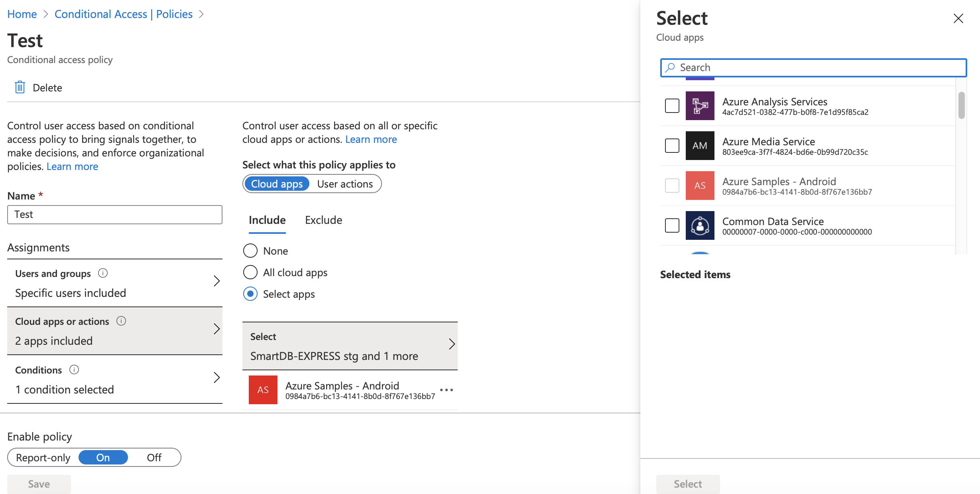The height and width of the screenshot is (494, 980).
Task: Click the Select button to confirm apps
Action: coord(688,484)
